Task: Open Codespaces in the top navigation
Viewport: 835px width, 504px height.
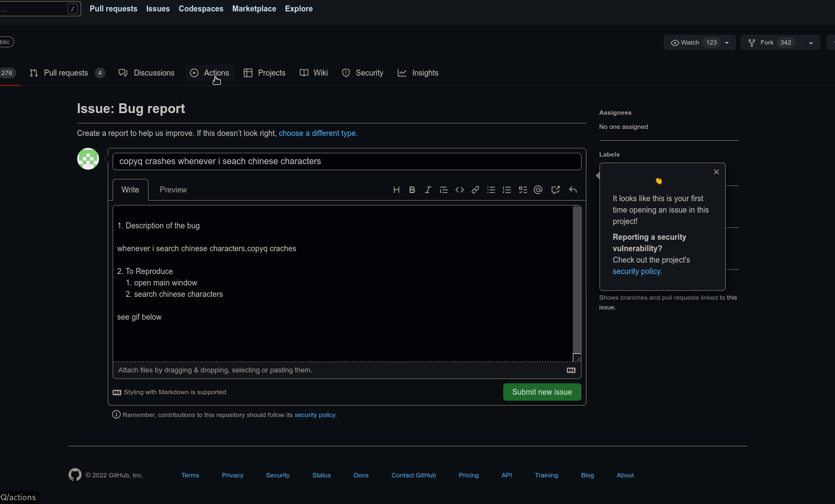Action: pyautogui.click(x=201, y=9)
